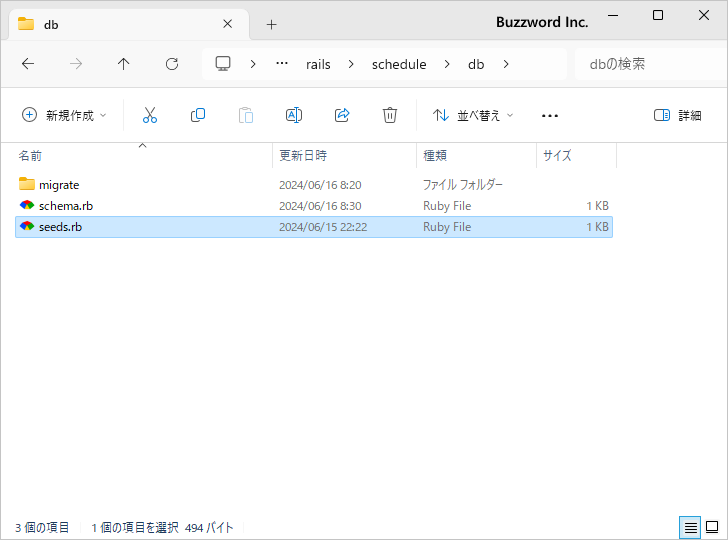
Task: Expand chevron after the PC icon
Action: [253, 64]
